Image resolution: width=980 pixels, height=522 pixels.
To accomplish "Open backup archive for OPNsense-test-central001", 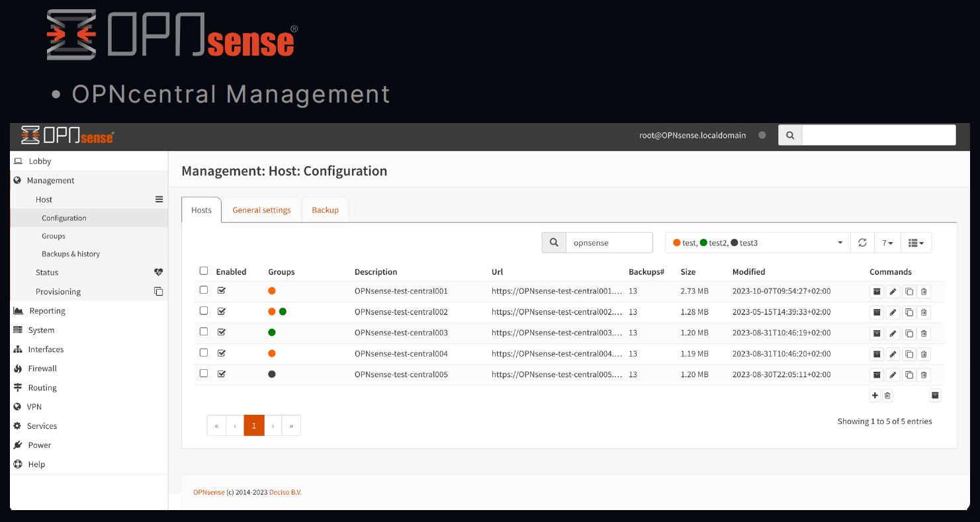I will click(x=877, y=291).
